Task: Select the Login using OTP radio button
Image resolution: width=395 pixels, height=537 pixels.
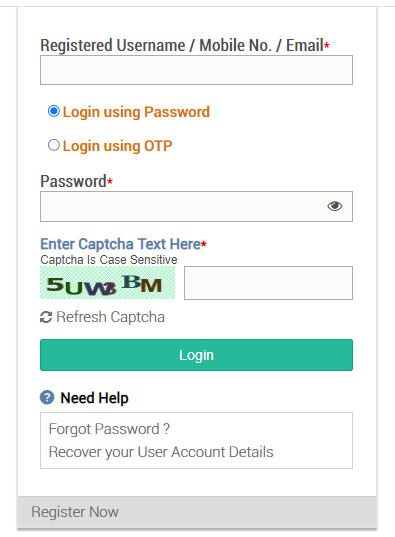Action: (x=54, y=145)
